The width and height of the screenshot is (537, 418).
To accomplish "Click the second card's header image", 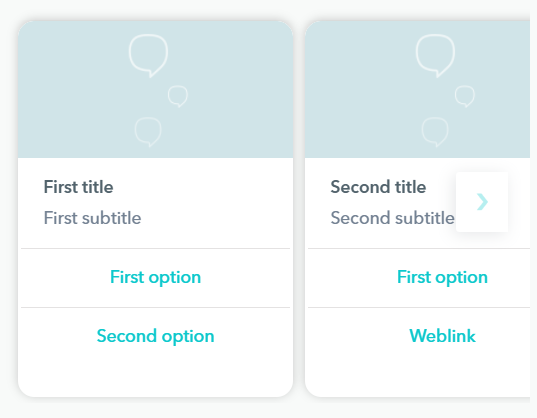I will point(417,89).
